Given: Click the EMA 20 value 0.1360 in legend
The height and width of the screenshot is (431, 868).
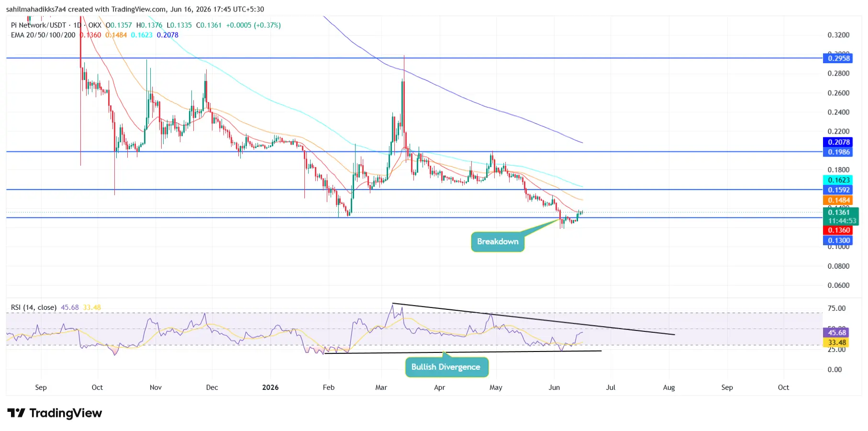Looking at the screenshot, I should pos(90,35).
